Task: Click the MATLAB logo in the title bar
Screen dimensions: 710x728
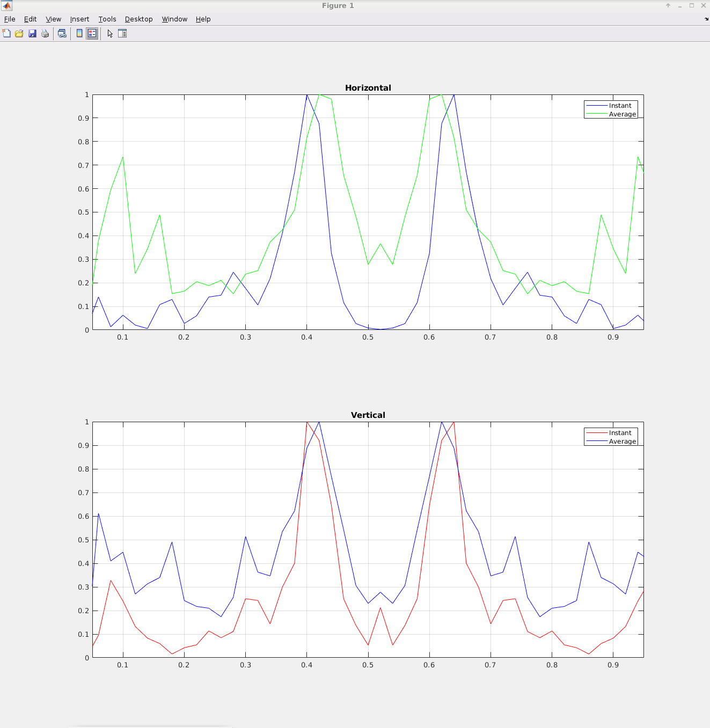Action: (x=6, y=6)
